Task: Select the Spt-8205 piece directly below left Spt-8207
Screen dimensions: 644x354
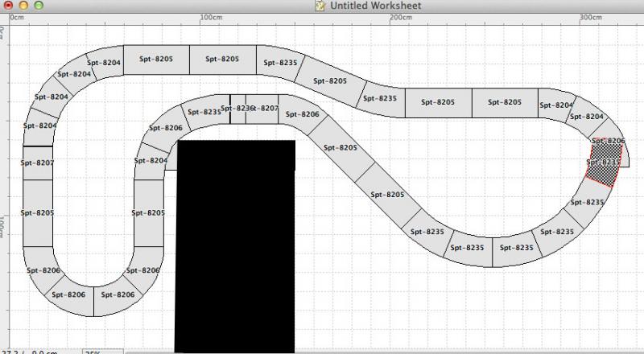Action: (37, 212)
